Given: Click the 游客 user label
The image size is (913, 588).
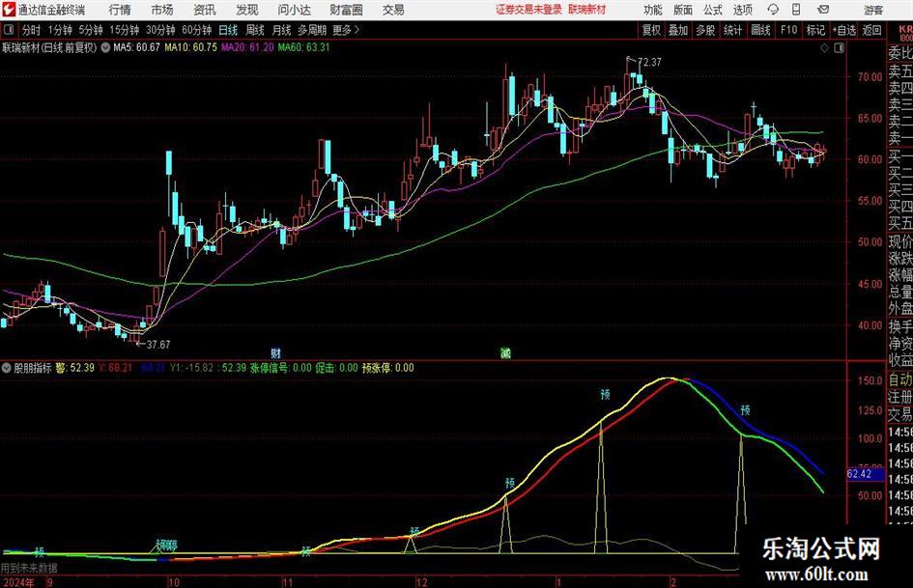Looking at the screenshot, I should click(x=873, y=10).
